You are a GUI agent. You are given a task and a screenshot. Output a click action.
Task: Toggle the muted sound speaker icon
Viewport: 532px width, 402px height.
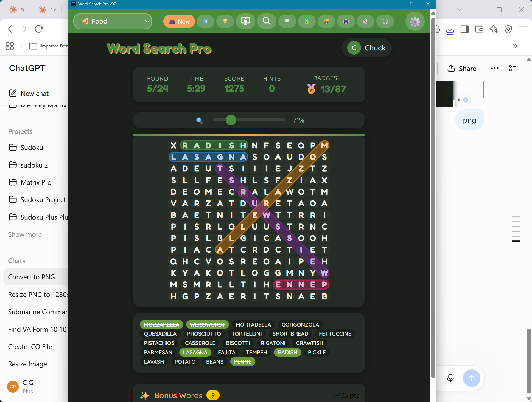coord(366,21)
